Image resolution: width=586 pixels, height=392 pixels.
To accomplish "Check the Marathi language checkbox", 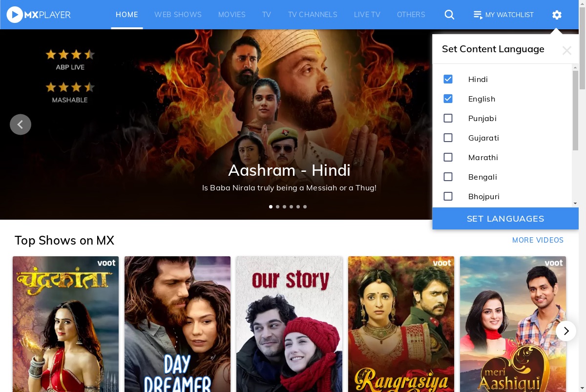I will pos(448,157).
